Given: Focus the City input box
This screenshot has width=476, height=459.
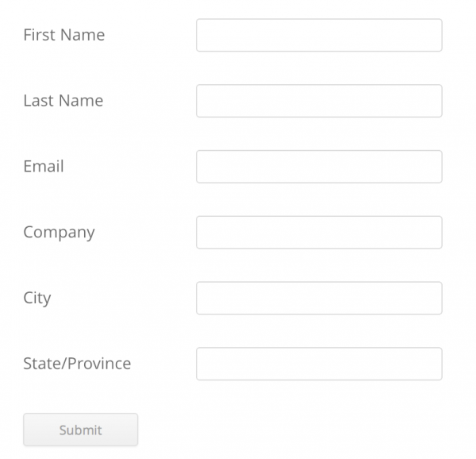Looking at the screenshot, I should 319,298.
